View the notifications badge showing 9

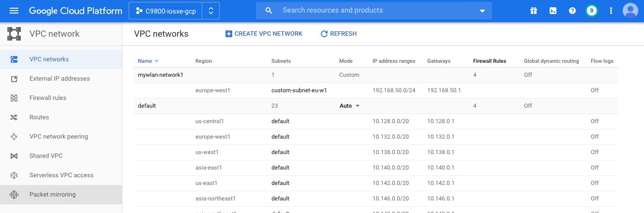591,11
